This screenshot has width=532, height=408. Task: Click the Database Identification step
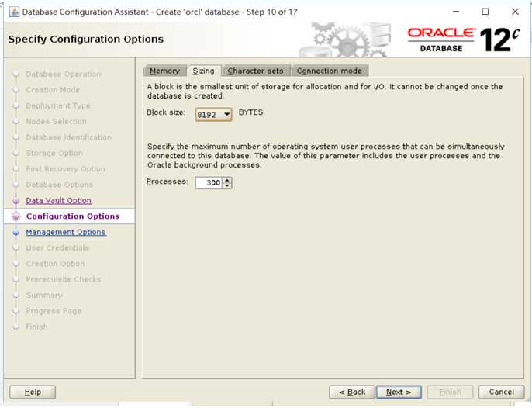click(68, 137)
